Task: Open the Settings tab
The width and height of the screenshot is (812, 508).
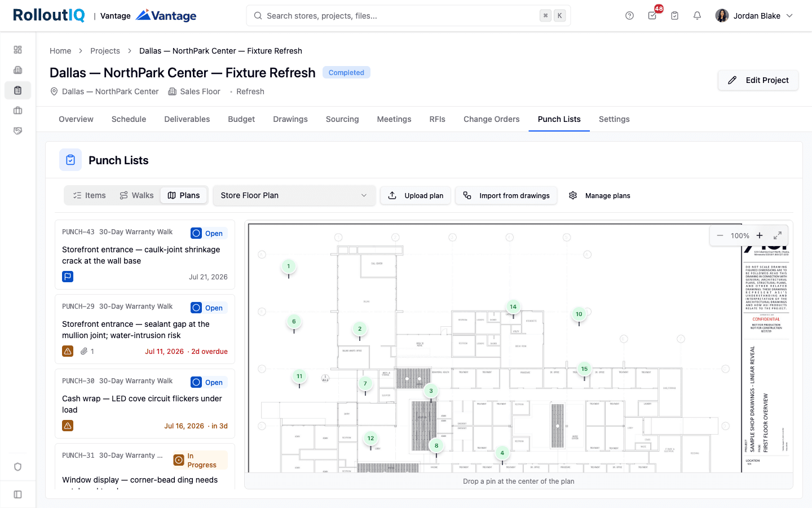Action: click(x=614, y=119)
